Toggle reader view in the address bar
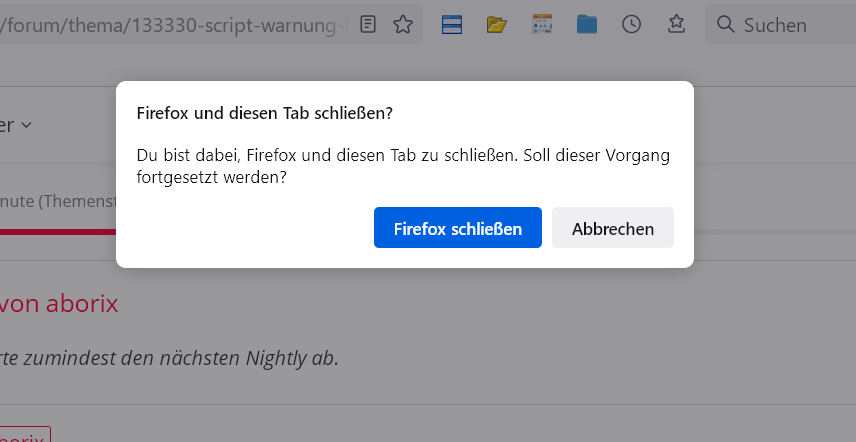Image resolution: width=856 pixels, height=442 pixels. coord(368,24)
